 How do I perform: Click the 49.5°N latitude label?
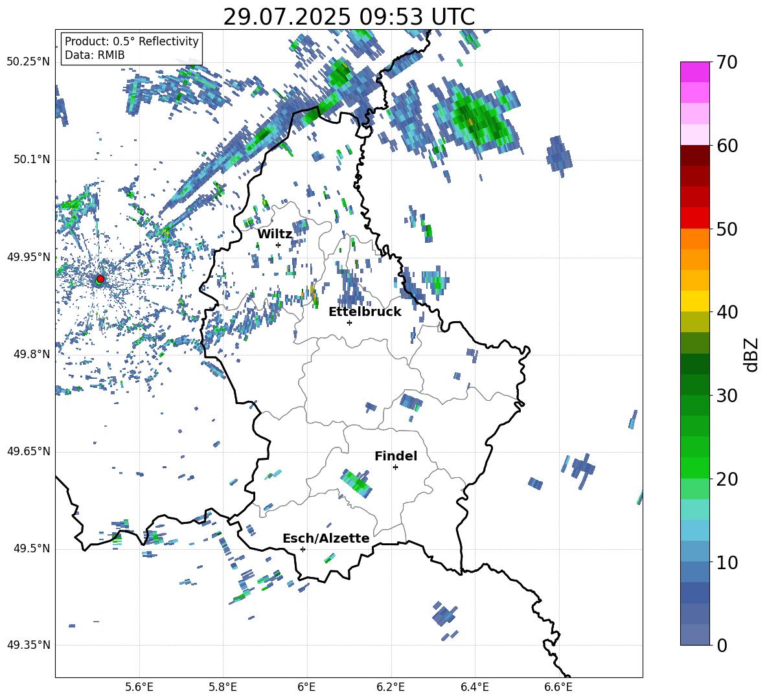(x=32, y=548)
